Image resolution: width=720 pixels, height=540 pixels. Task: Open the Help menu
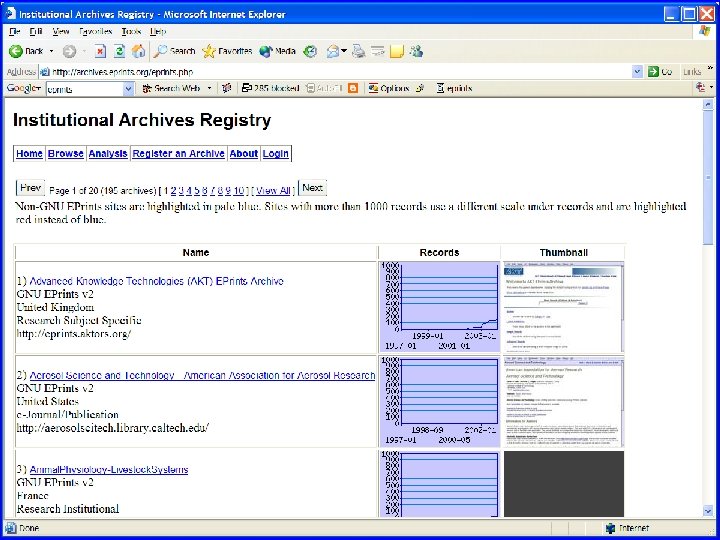(158, 31)
